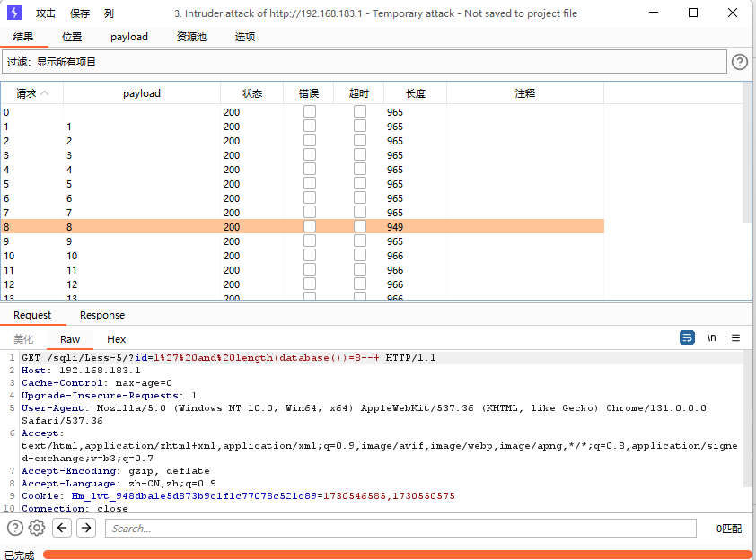Select the Request tab
This screenshot has height=560, width=756.
pyautogui.click(x=32, y=315)
